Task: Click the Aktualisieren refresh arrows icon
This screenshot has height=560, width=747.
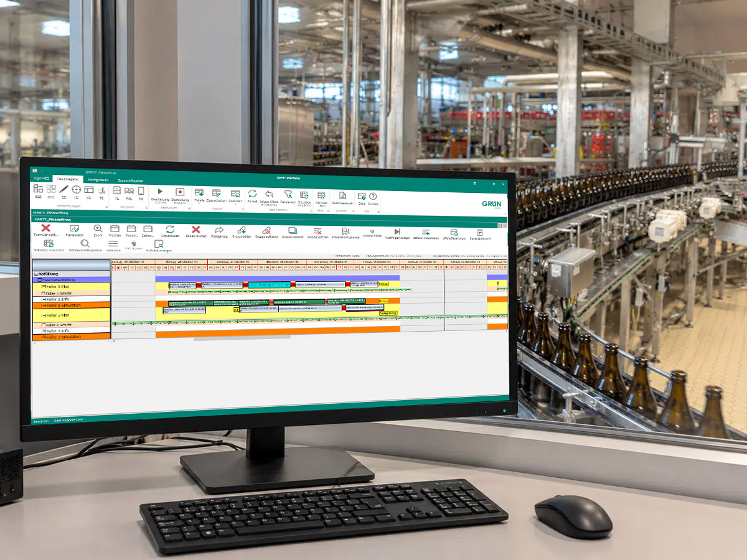Action: pyautogui.click(x=170, y=230)
